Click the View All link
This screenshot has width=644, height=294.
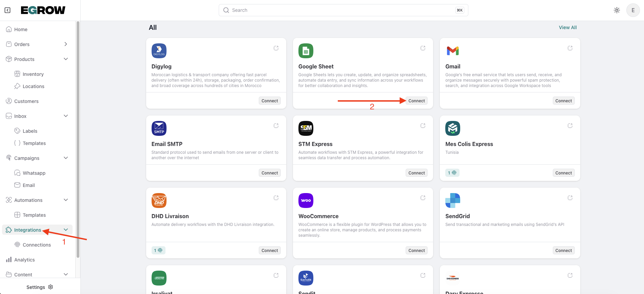(x=568, y=27)
